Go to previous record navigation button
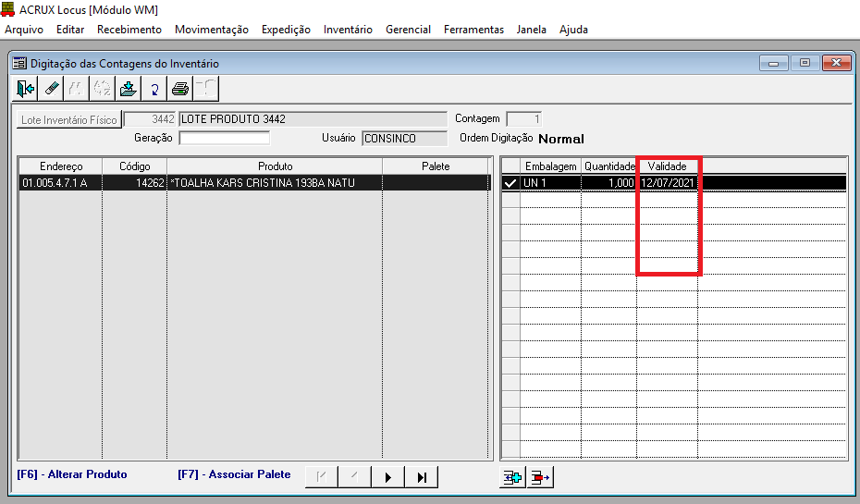The width and height of the screenshot is (860, 504). (355, 477)
